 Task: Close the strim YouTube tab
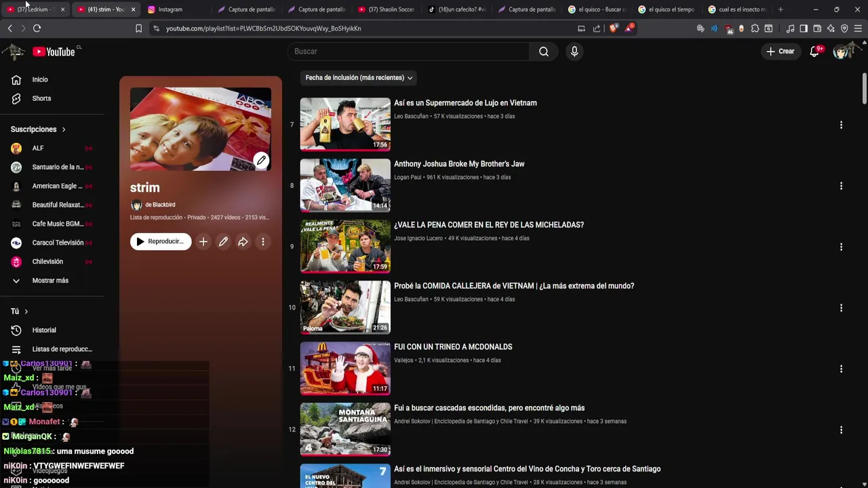133,9
